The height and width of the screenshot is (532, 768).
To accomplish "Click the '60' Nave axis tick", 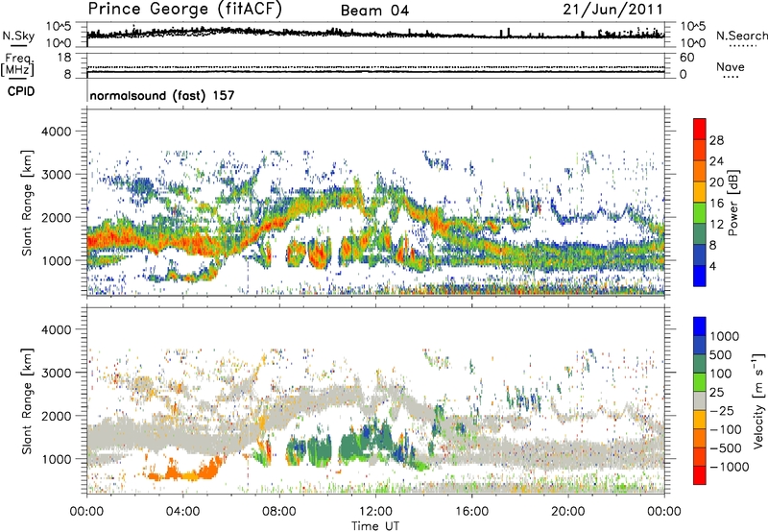I will pyautogui.click(x=686, y=58).
